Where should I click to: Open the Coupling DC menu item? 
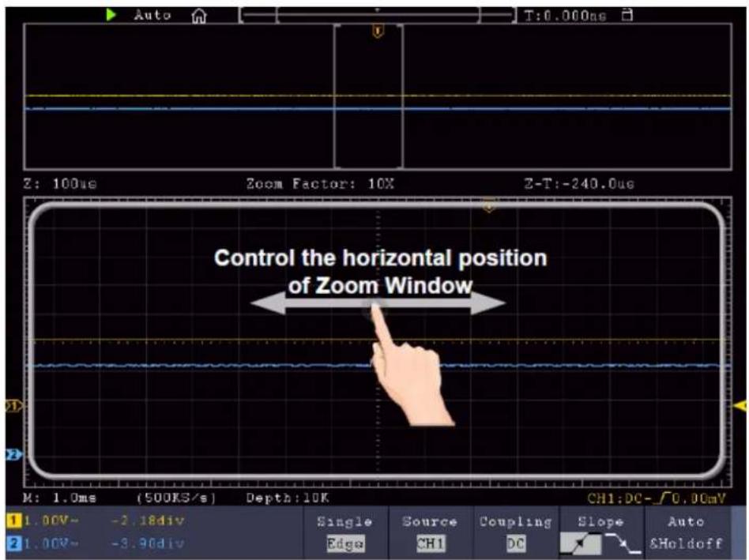pos(516,532)
